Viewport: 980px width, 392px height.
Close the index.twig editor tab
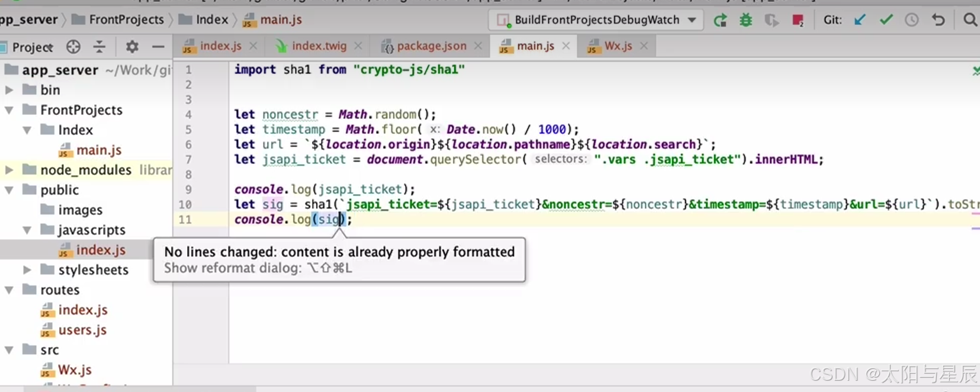coord(358,46)
